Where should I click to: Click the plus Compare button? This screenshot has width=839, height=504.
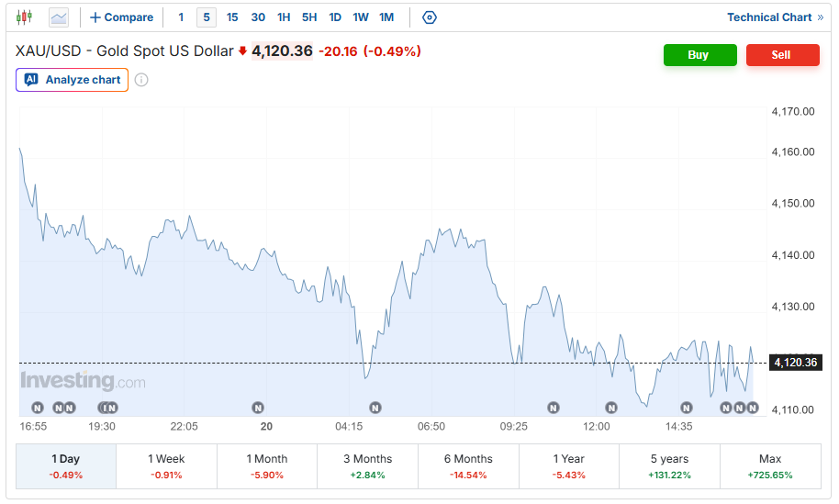click(121, 17)
